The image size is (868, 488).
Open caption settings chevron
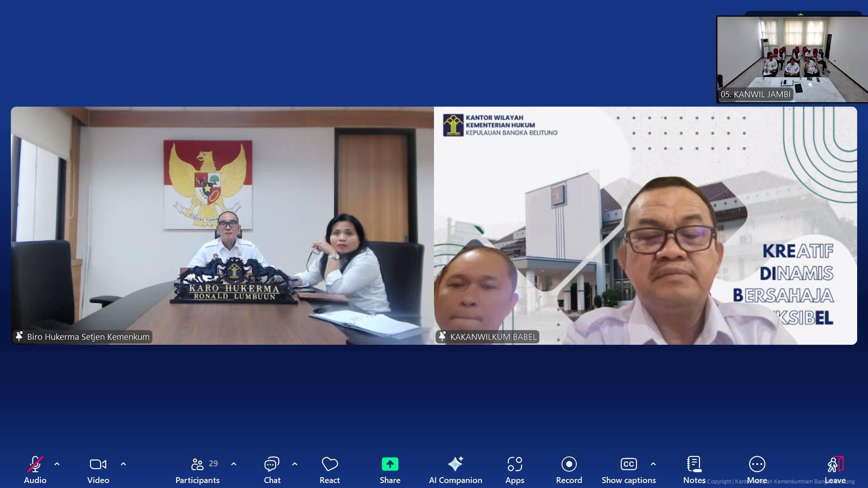click(653, 464)
